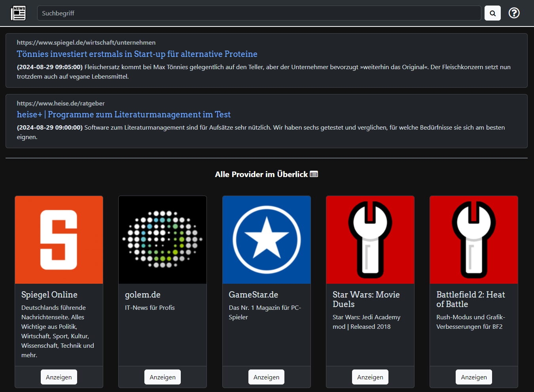534x392 pixels.
Task: Click the magnifier search button
Action: (x=492, y=13)
